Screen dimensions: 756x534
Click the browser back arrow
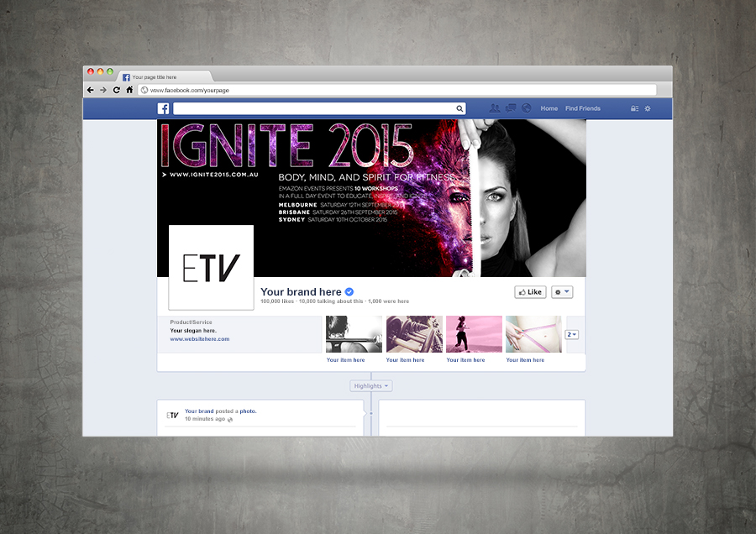(90, 90)
